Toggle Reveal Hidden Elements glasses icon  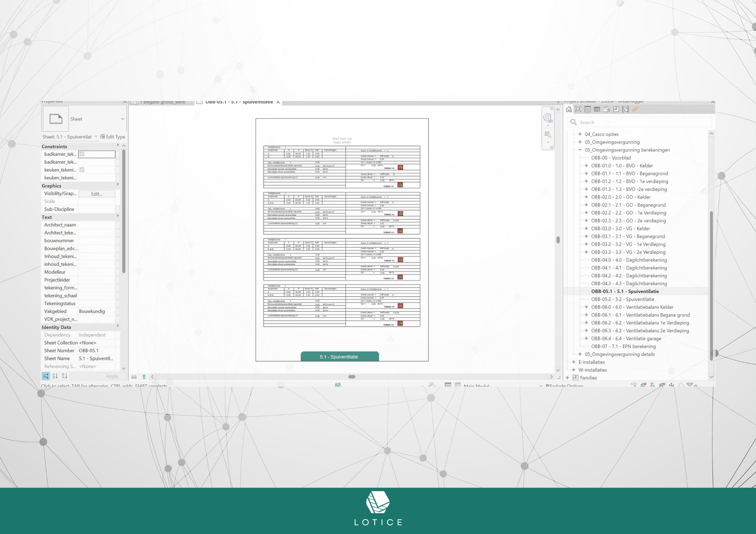tap(134, 376)
